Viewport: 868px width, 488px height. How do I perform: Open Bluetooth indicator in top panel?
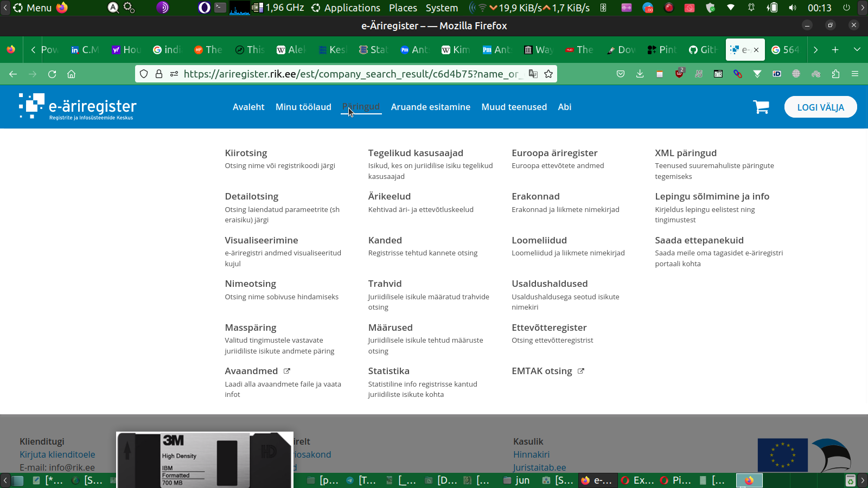click(603, 8)
